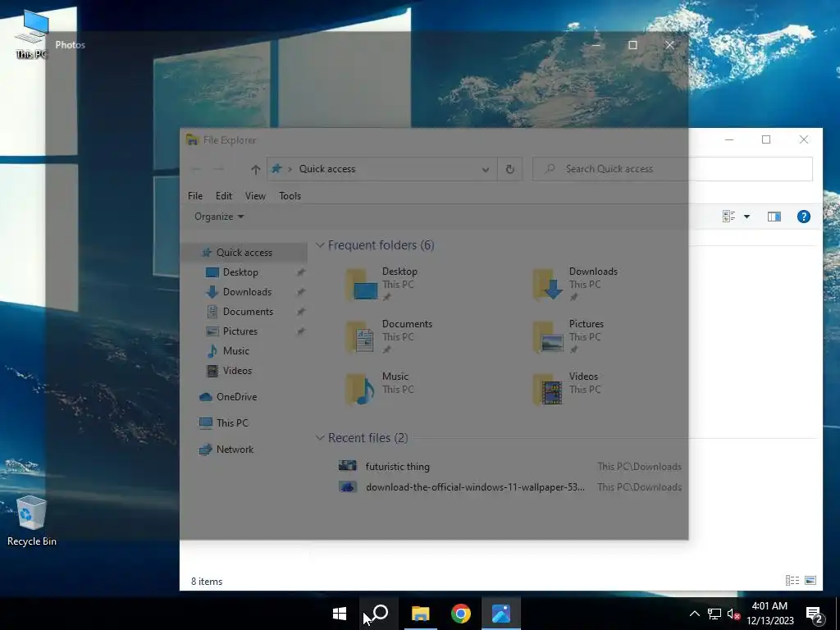Click the muted volume tray icon
The image size is (840, 630).
pyautogui.click(x=733, y=614)
